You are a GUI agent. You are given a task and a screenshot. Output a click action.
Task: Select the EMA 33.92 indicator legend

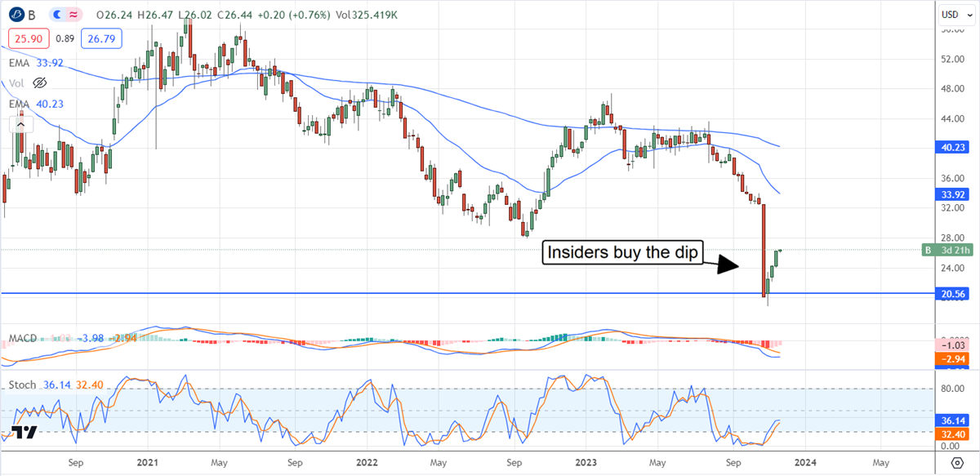(37, 62)
